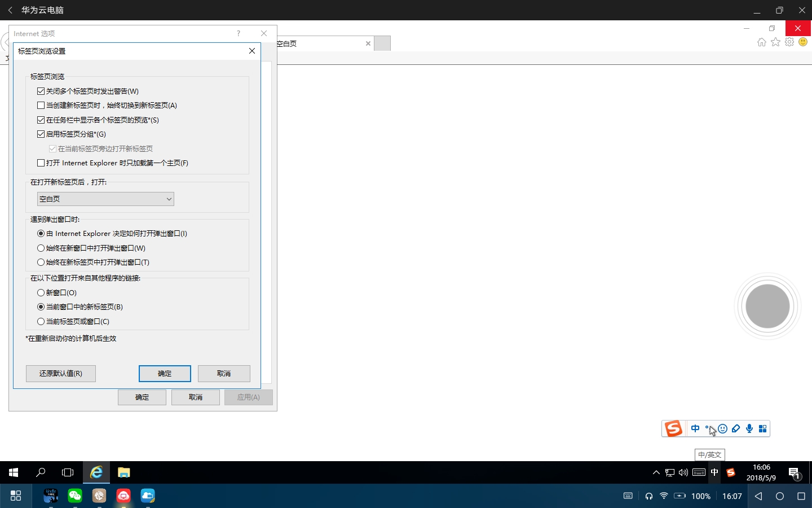Toggle Chinese/English on Sogou floating toolbar

pos(695,429)
